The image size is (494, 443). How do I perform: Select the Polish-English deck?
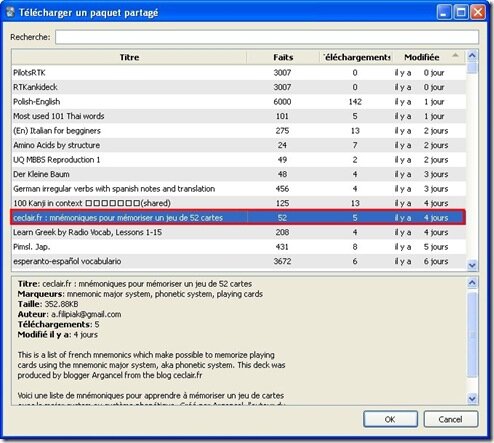coord(239,102)
